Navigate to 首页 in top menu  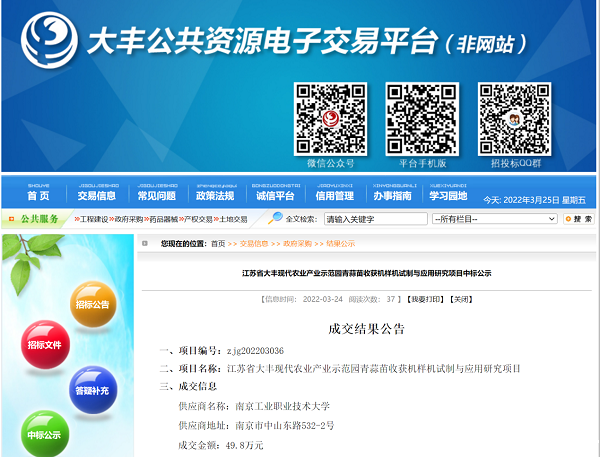pos(39,196)
